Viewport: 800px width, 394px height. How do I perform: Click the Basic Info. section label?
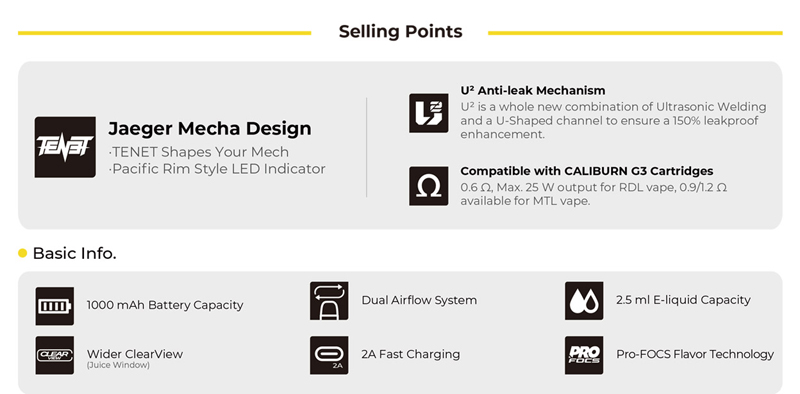click(74, 253)
